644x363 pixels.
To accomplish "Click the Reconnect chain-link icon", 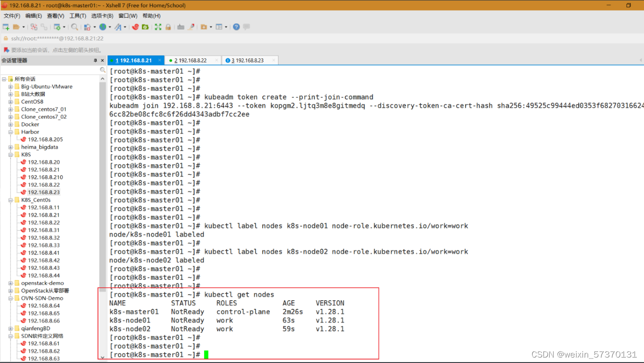I will click(44, 27).
